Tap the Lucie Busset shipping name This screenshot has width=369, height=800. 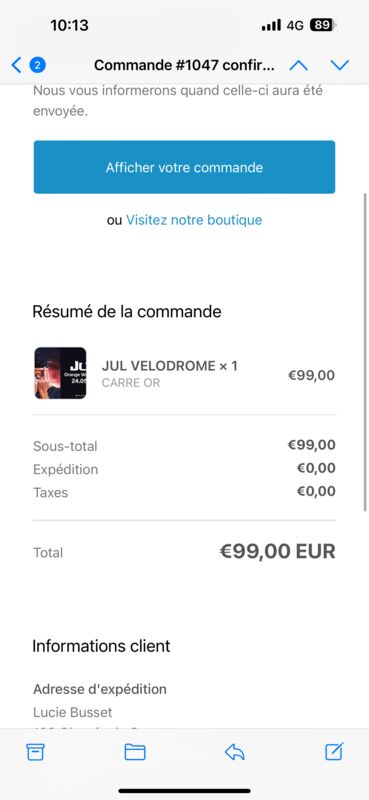coord(72,712)
